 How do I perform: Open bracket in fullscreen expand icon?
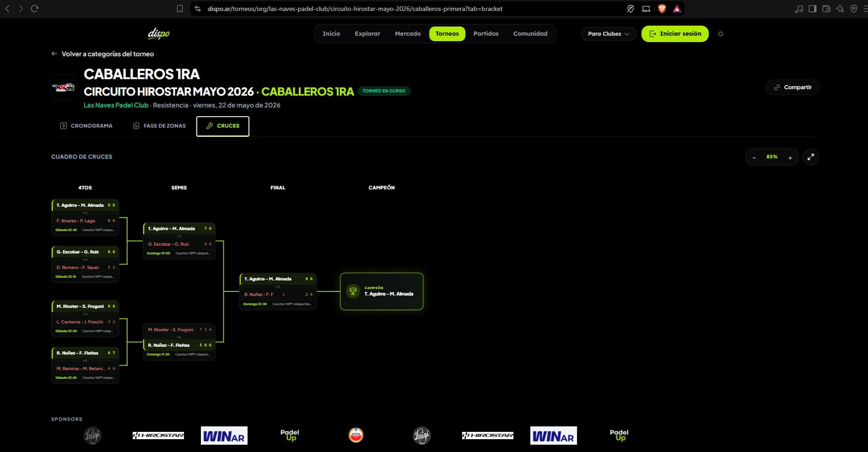(811, 157)
